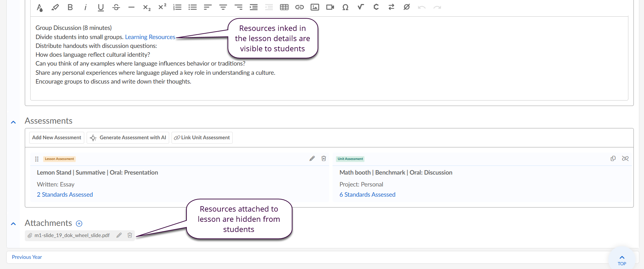644x269 pixels.
Task: Insert a numbered list
Action: 177,7
